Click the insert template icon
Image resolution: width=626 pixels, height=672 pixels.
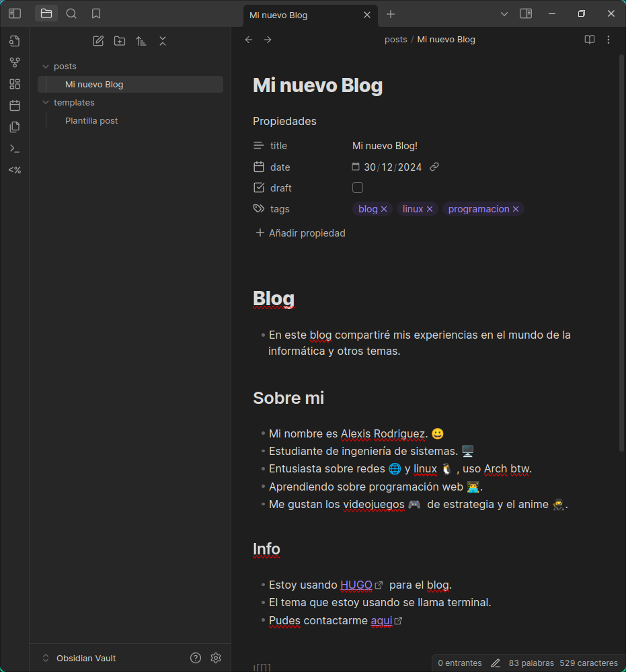pos(14,170)
